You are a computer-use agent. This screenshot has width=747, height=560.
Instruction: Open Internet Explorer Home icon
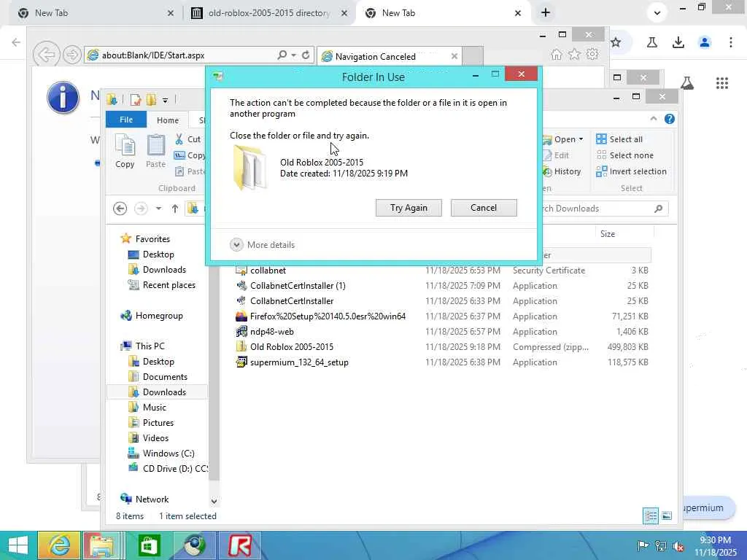click(x=556, y=54)
